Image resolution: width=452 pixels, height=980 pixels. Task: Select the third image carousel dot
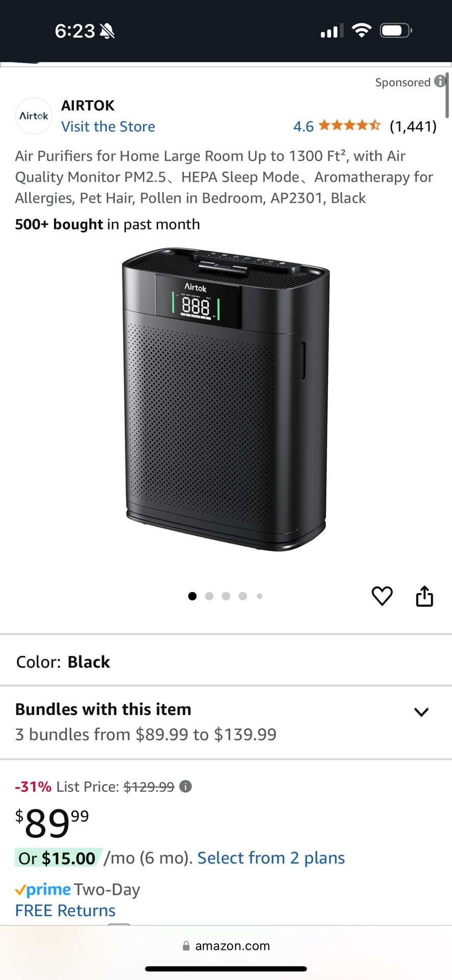coord(226,596)
